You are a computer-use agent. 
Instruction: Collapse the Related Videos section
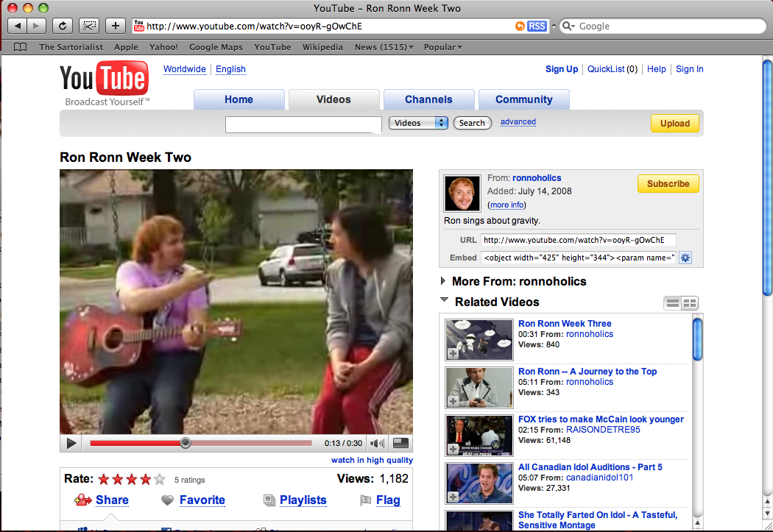pyautogui.click(x=444, y=299)
